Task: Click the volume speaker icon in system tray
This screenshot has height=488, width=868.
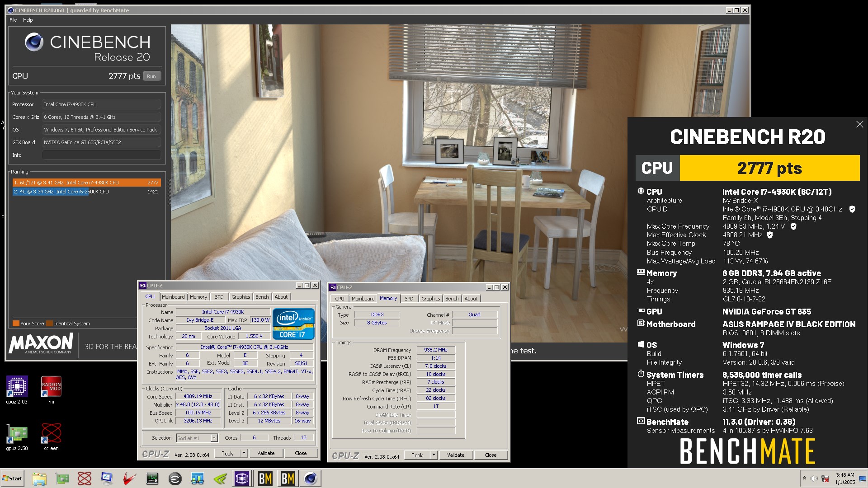Action: [x=814, y=479]
